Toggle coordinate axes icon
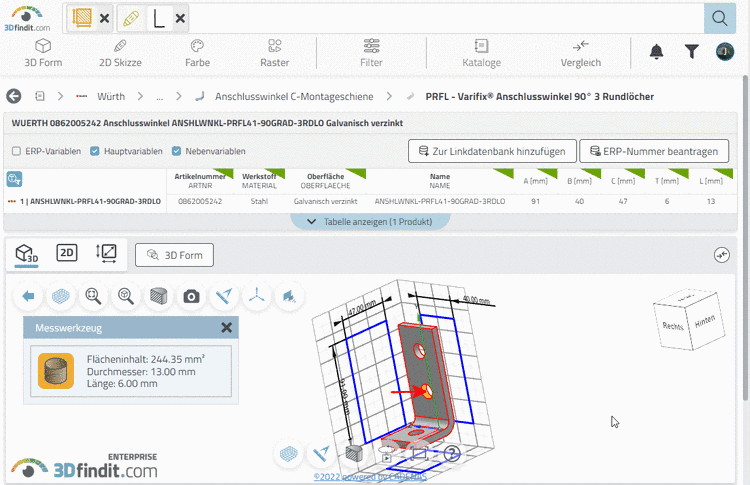Image resolution: width=750 pixels, height=485 pixels. click(x=256, y=297)
